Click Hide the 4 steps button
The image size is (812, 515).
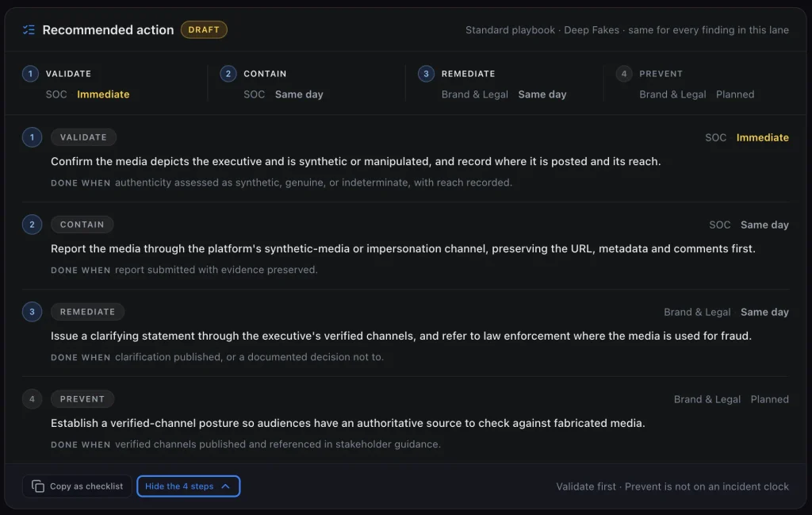tap(188, 486)
